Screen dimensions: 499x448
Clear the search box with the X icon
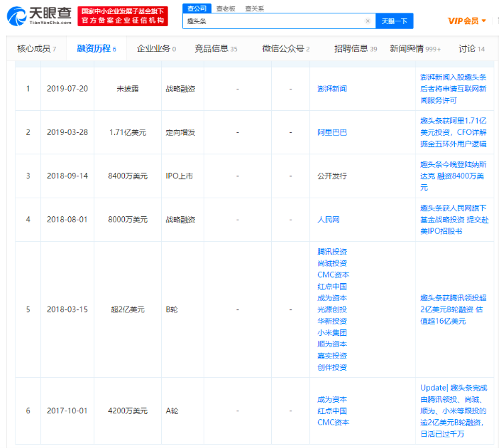point(367,21)
